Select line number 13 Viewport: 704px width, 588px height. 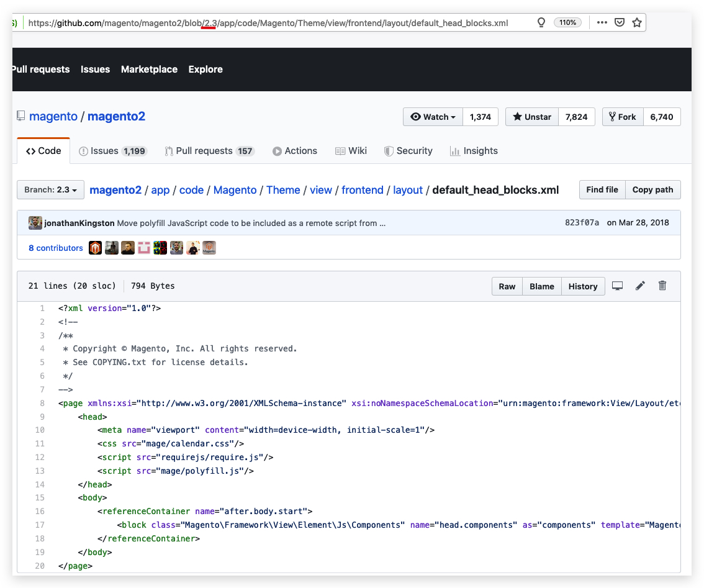(x=40, y=471)
